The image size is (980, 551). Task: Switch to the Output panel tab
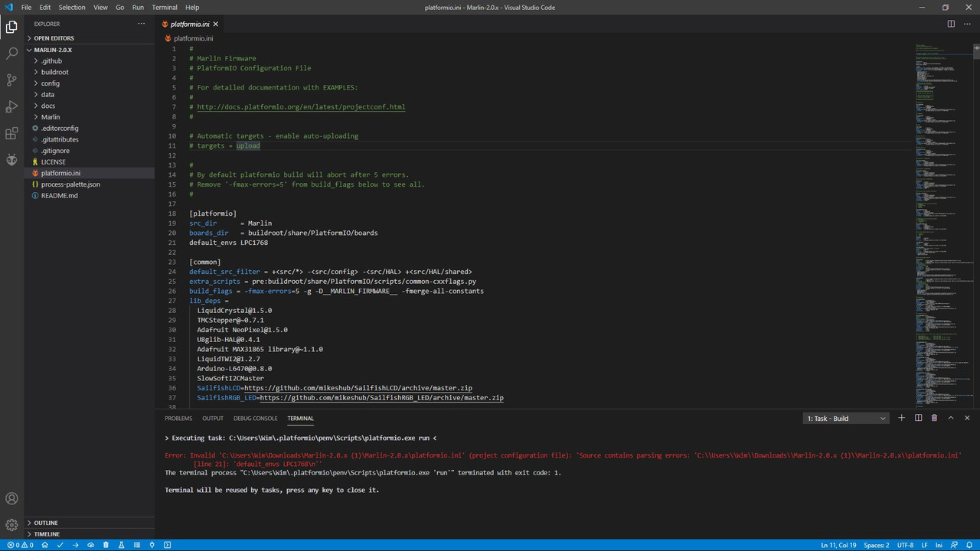pos(213,419)
